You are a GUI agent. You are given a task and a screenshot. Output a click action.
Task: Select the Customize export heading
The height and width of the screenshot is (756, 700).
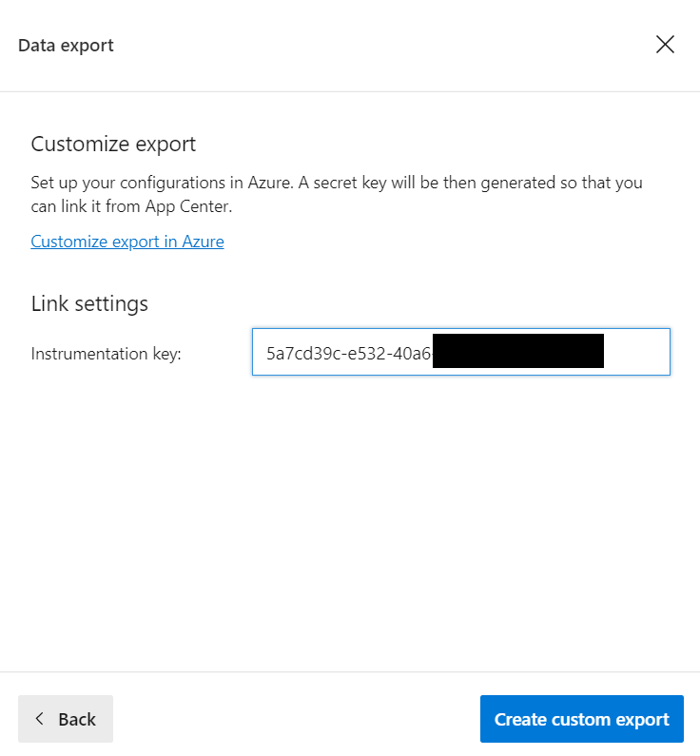[113, 145]
